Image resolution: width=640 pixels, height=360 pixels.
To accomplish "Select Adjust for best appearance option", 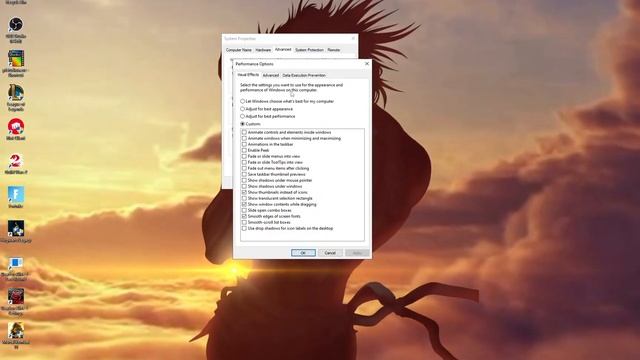I will click(242, 109).
